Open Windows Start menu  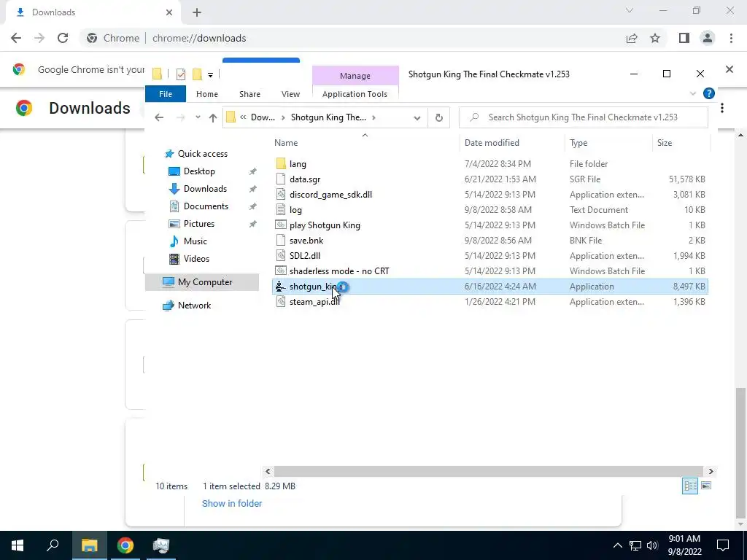pyautogui.click(x=18, y=545)
